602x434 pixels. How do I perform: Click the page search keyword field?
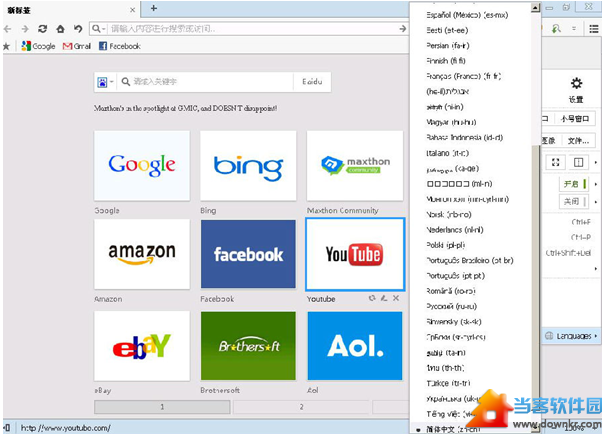pyautogui.click(x=205, y=82)
